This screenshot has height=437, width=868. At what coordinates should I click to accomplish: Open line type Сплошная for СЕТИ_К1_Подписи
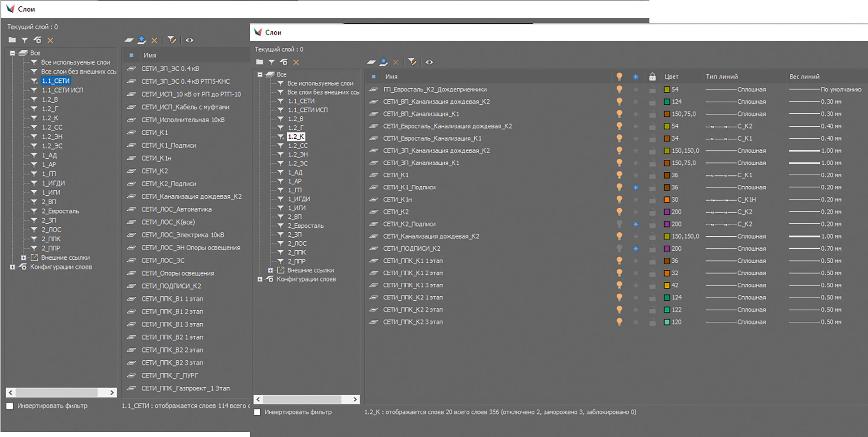pos(736,188)
